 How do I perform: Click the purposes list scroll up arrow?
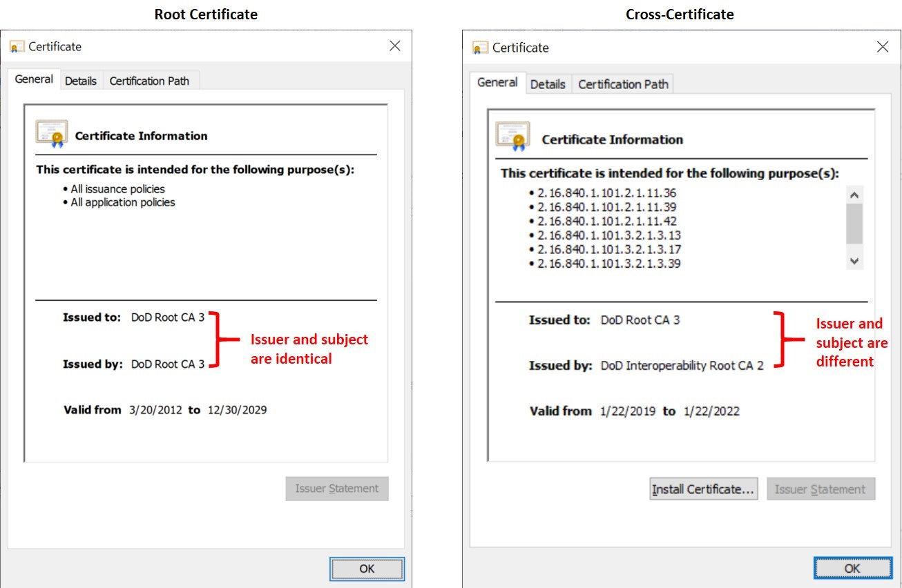coord(854,195)
